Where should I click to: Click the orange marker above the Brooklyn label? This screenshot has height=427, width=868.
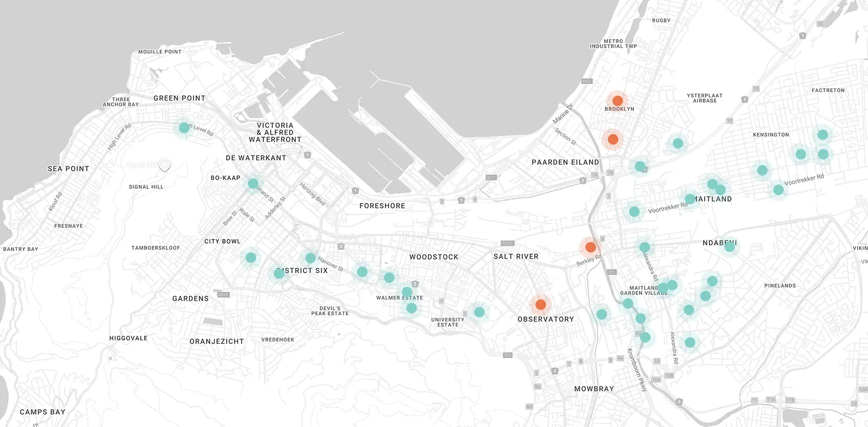coord(617,100)
